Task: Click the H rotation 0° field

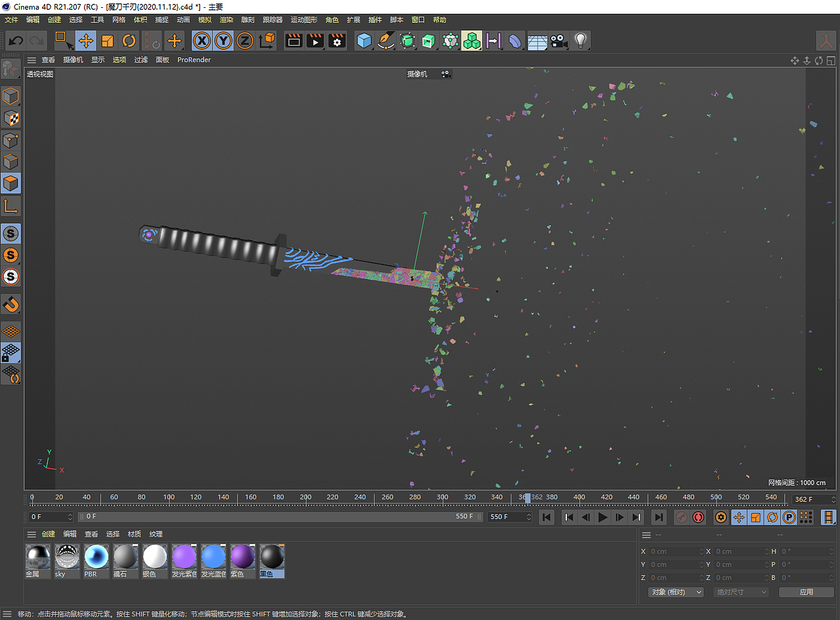Action: [807, 551]
